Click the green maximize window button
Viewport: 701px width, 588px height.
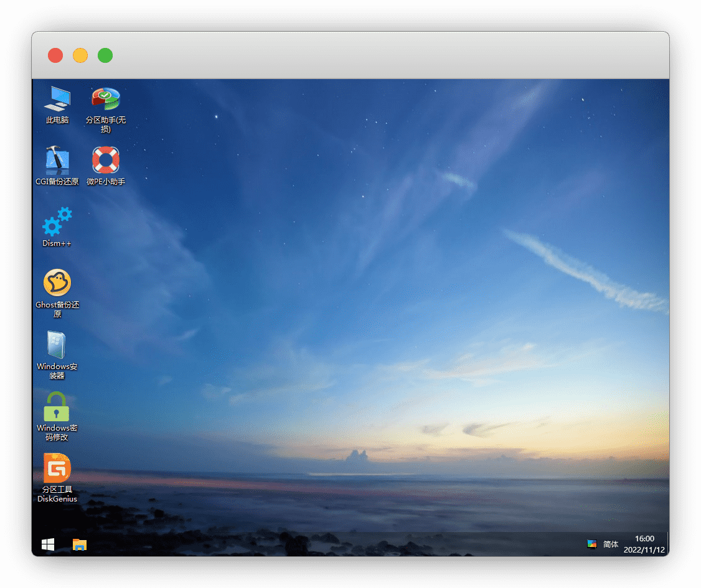pos(105,55)
